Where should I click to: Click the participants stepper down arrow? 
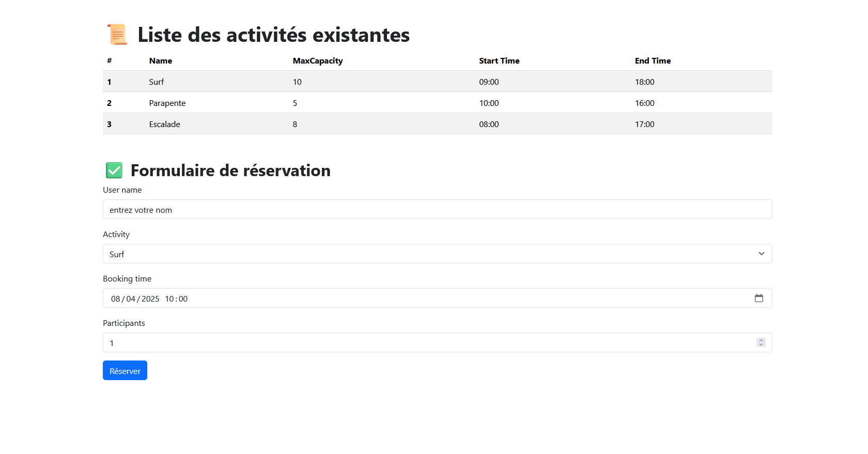point(761,345)
